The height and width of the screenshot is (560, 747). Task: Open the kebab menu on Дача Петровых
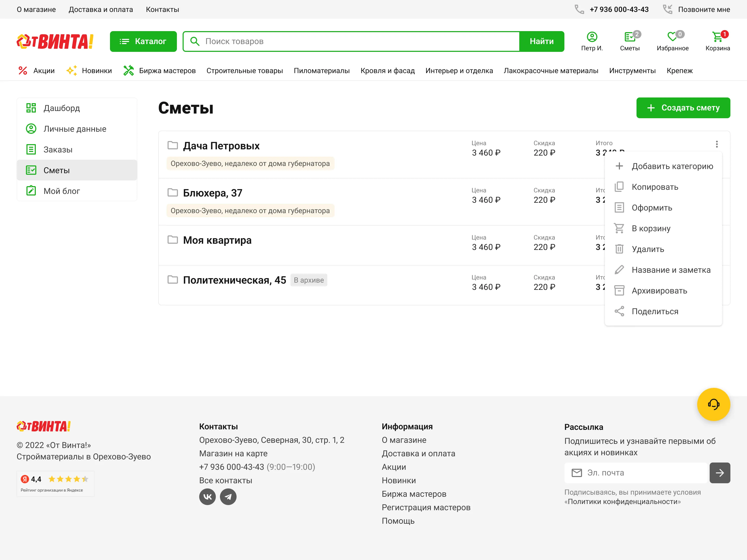716,144
